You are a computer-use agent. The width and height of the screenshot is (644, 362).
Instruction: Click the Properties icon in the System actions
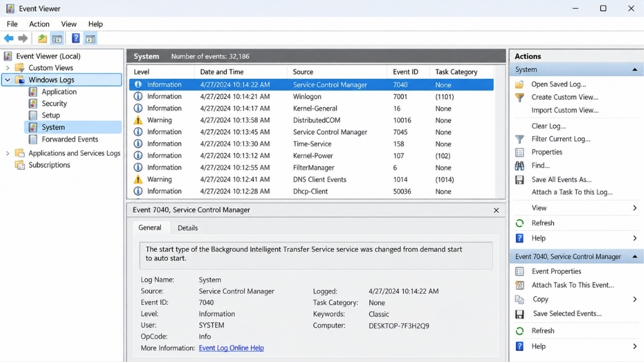tap(520, 152)
